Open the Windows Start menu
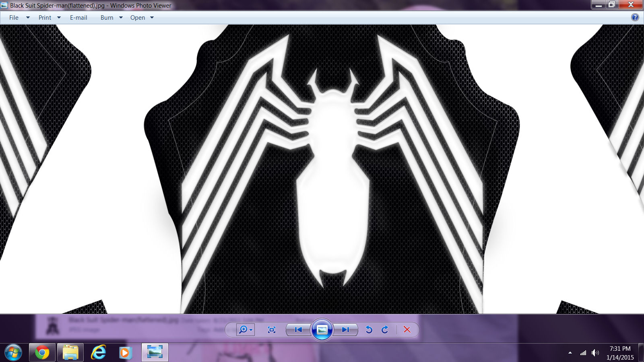This screenshot has height=362, width=644. coord(13,353)
